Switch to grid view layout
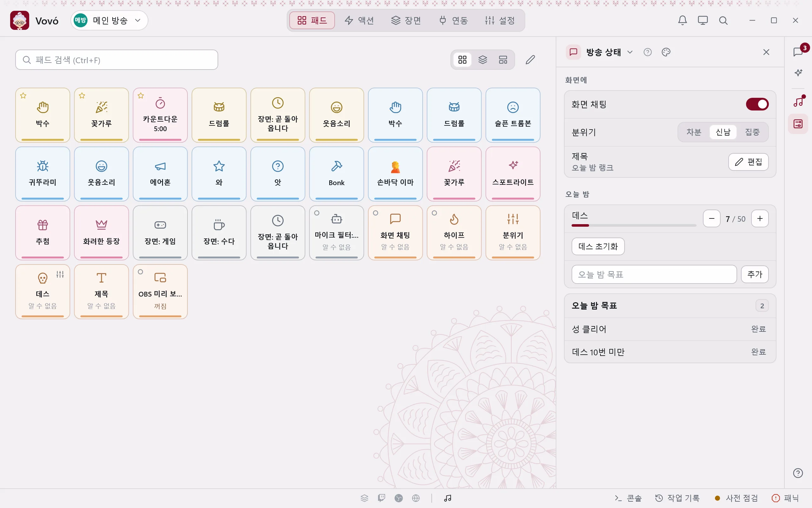This screenshot has height=508, width=812. tap(462, 60)
